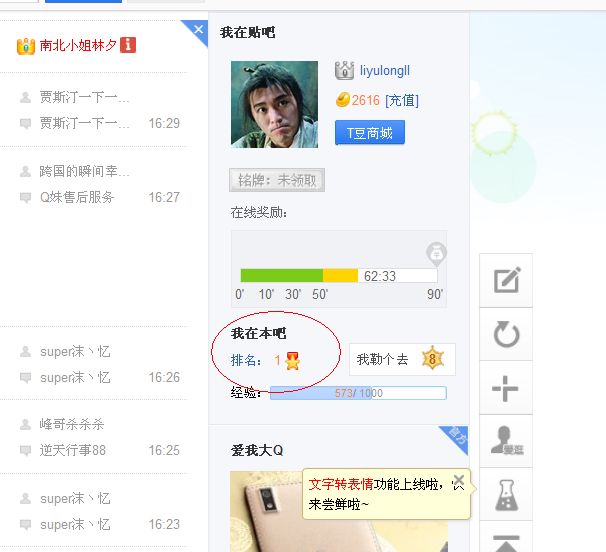Image resolution: width=606 pixels, height=552 pixels.
Task: Click the 我在本吧 heading
Action: coord(259,333)
